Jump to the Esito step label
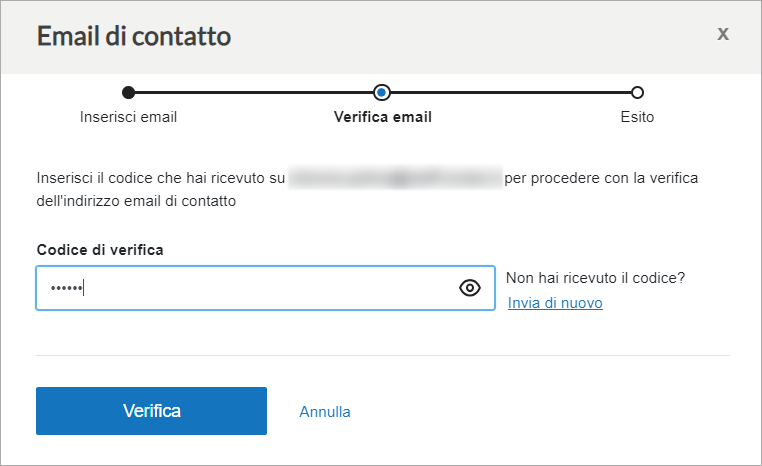Screen dimensions: 762x466 [637, 117]
